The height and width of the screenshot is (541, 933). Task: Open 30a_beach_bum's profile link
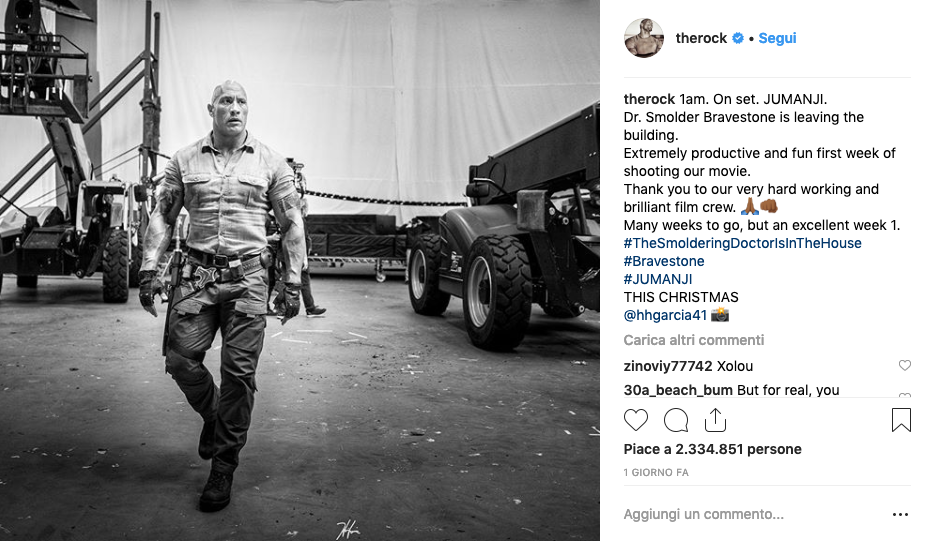678,390
